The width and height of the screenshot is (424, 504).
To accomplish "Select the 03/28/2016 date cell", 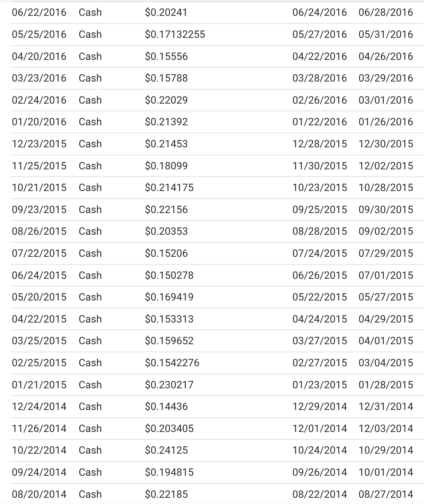I will point(319,78).
